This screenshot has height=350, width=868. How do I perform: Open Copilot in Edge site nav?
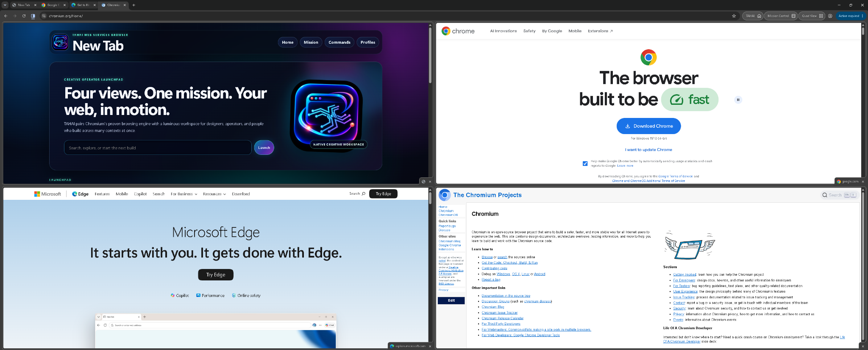point(140,194)
